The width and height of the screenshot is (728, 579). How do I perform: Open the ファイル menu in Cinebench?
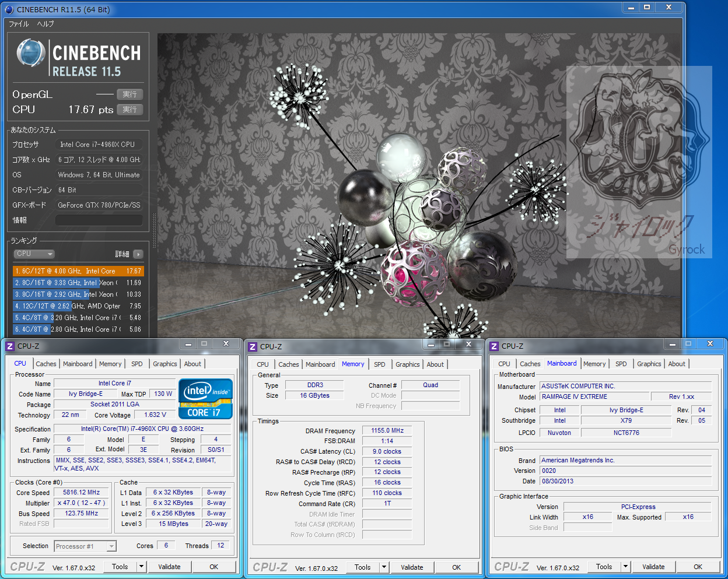(19, 24)
